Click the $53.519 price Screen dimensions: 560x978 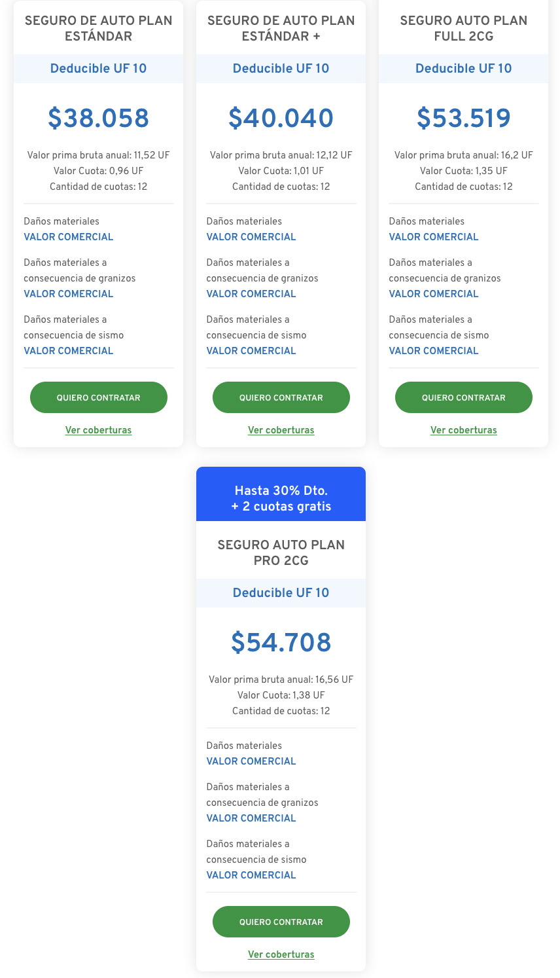click(x=463, y=118)
